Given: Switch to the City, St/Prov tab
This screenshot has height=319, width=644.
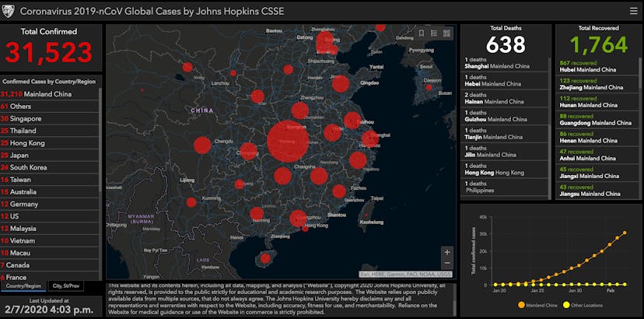Looking at the screenshot, I should [x=65, y=286].
